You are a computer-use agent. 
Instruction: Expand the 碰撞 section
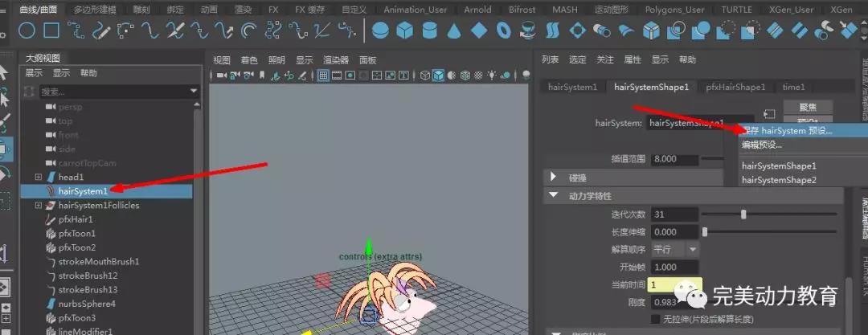click(x=554, y=177)
